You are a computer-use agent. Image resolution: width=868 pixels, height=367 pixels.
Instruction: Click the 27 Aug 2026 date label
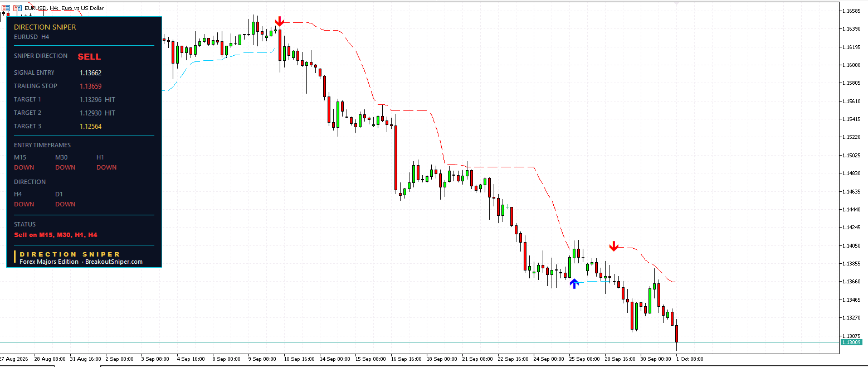click(15, 359)
